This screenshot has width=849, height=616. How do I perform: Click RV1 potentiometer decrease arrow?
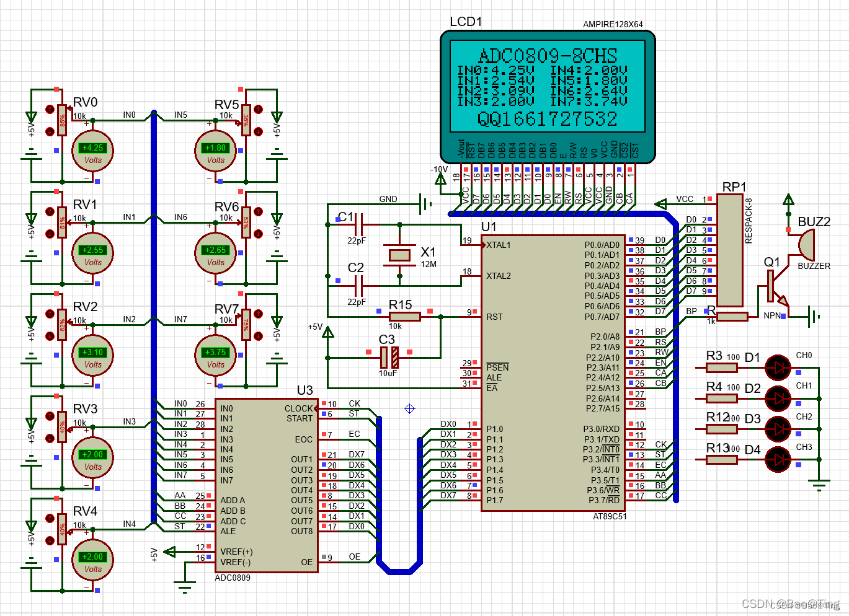[50, 234]
